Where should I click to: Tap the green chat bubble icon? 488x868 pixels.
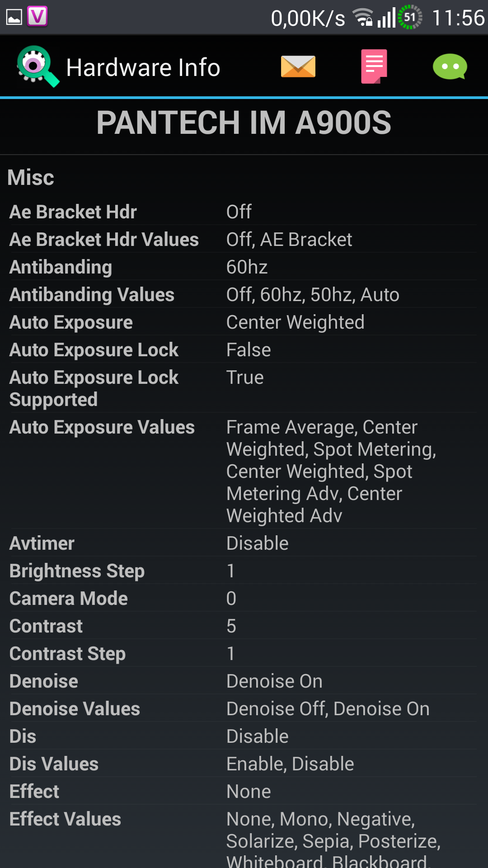coord(450,67)
